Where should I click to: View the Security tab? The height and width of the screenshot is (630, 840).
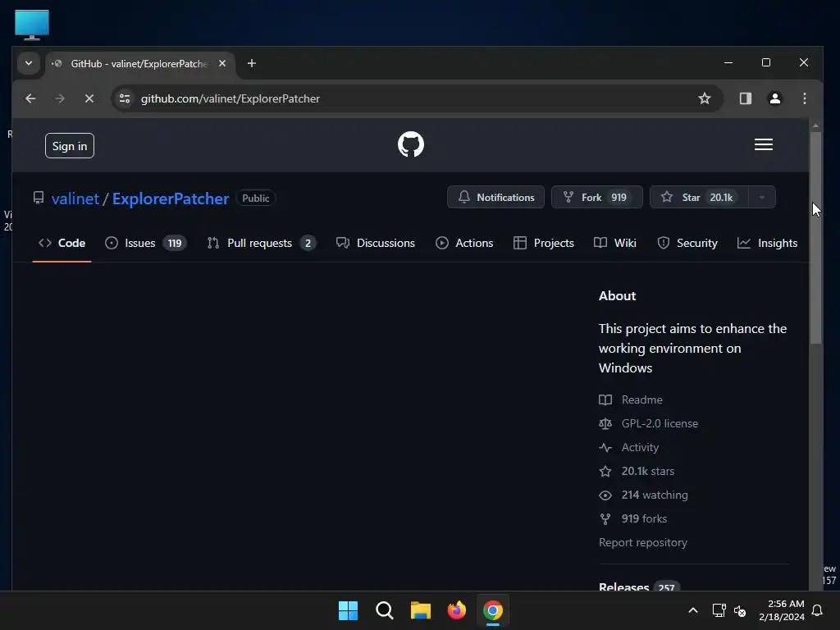687,243
